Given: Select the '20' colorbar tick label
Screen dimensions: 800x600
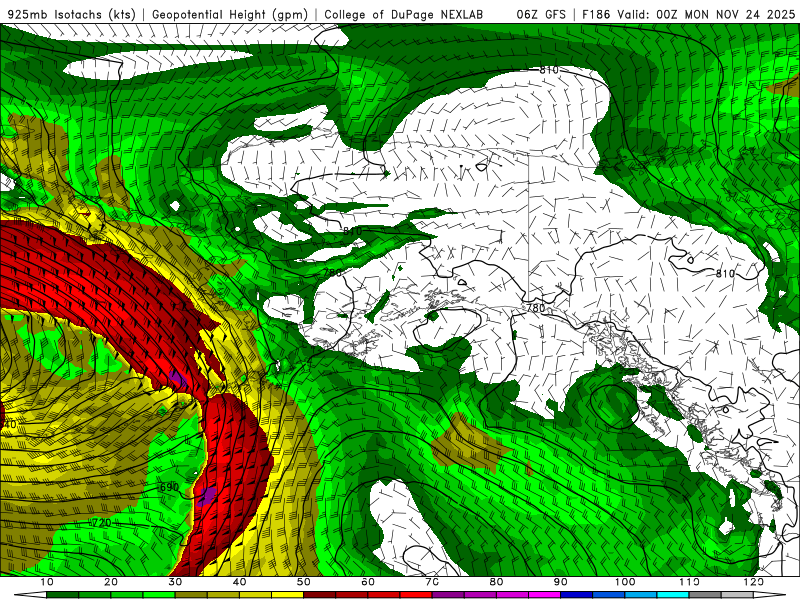Looking at the screenshot, I should click(x=111, y=582).
